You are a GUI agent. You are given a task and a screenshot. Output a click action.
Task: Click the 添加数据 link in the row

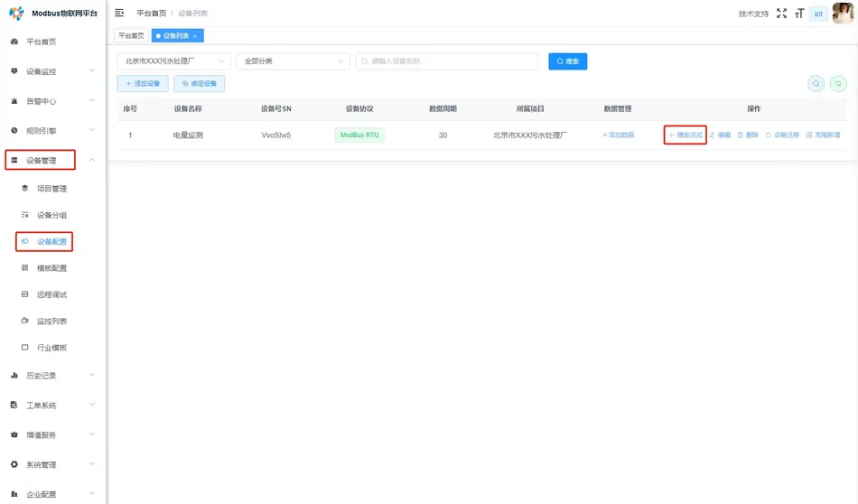pos(618,135)
